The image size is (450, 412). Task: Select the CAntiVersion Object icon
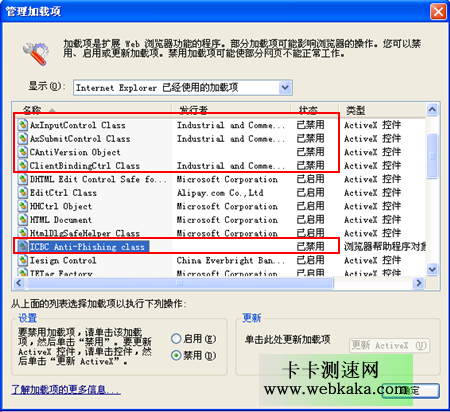23,152
